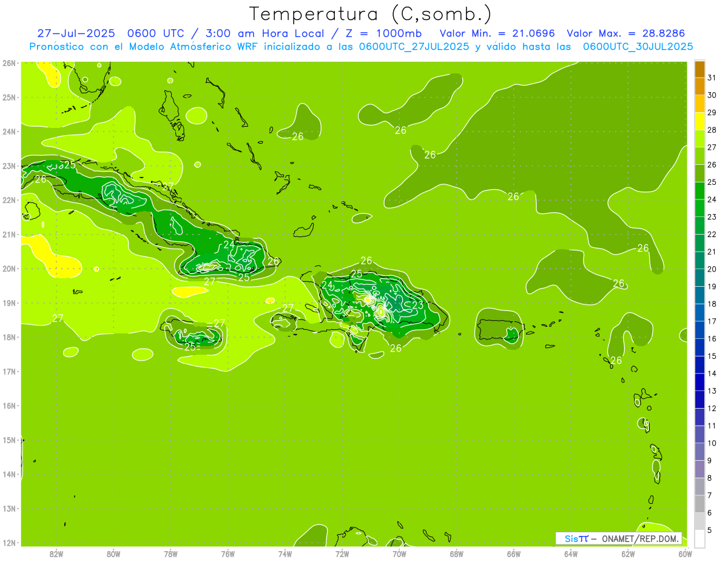Click the purple swatch between 9 and 10

[699, 452]
